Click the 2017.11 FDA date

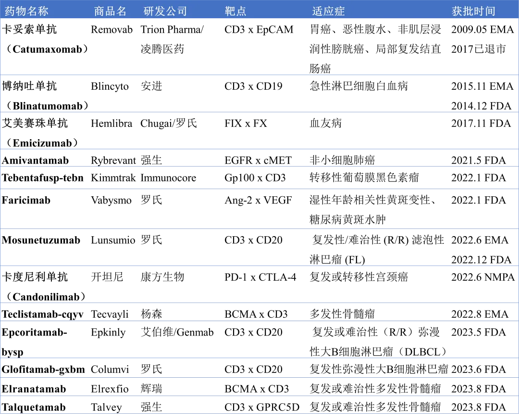(x=481, y=123)
